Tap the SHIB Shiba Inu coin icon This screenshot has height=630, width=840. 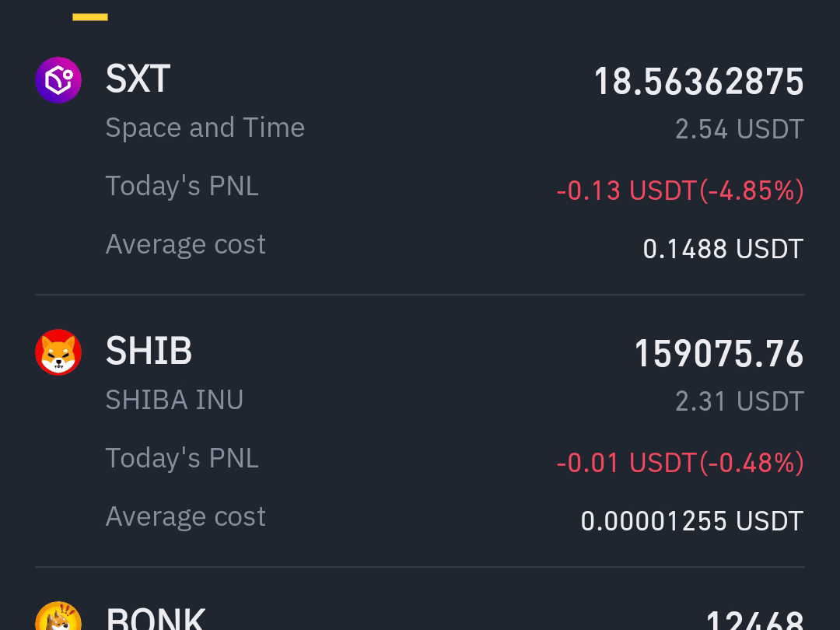58,352
